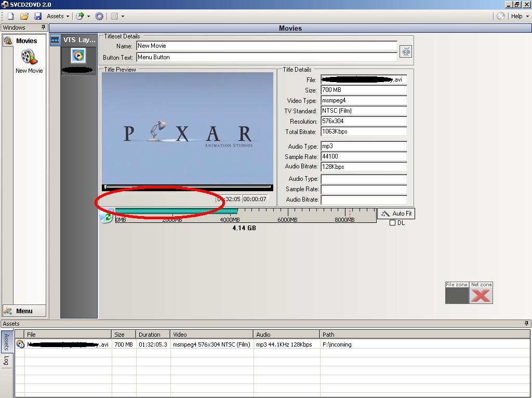Expand the dropdown arrow beside the disc icon

[88, 16]
